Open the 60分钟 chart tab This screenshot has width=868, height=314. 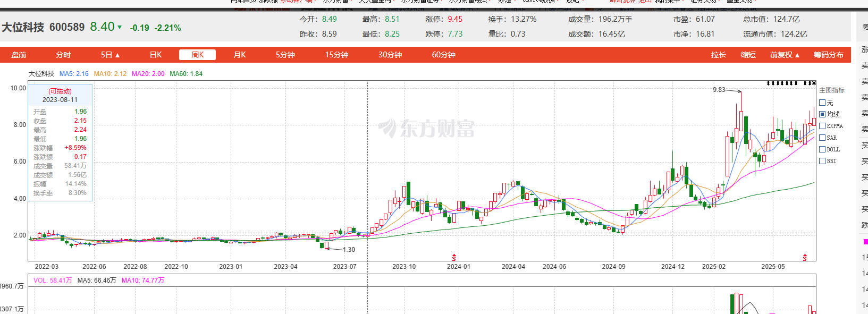(443, 55)
